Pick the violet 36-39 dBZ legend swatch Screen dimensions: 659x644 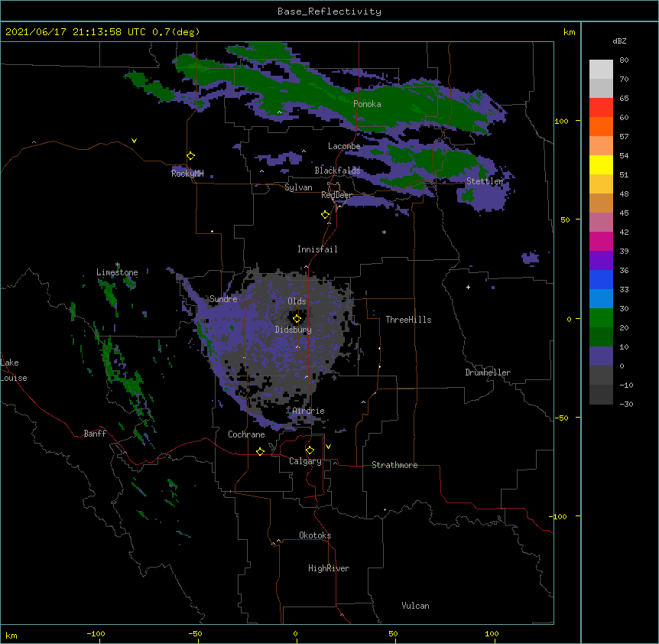tap(601, 261)
